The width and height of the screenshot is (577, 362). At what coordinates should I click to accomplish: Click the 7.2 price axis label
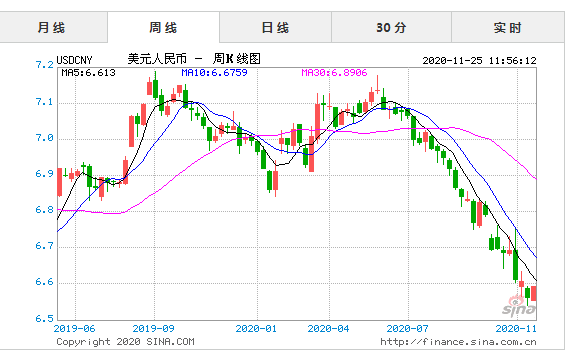45,65
